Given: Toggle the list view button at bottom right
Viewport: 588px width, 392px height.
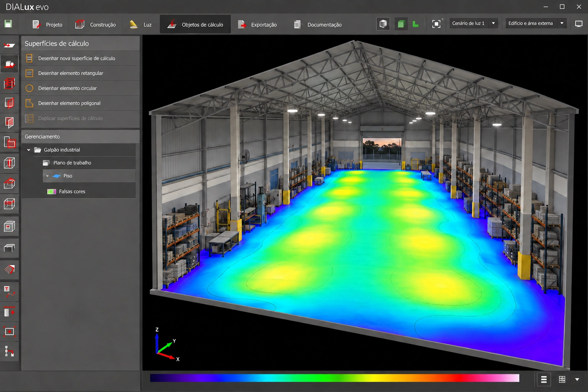Looking at the screenshot, I should coord(544,379).
